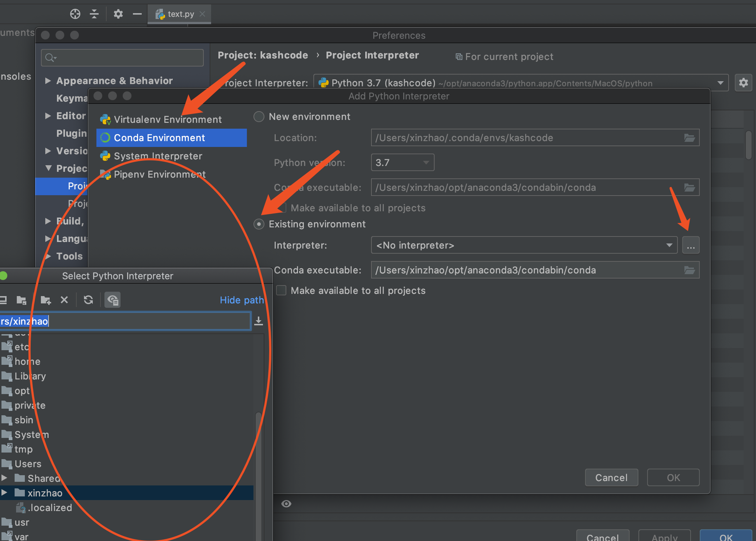
Task: Click the Cancel button in Add Python Interpreter
Action: [x=611, y=477]
